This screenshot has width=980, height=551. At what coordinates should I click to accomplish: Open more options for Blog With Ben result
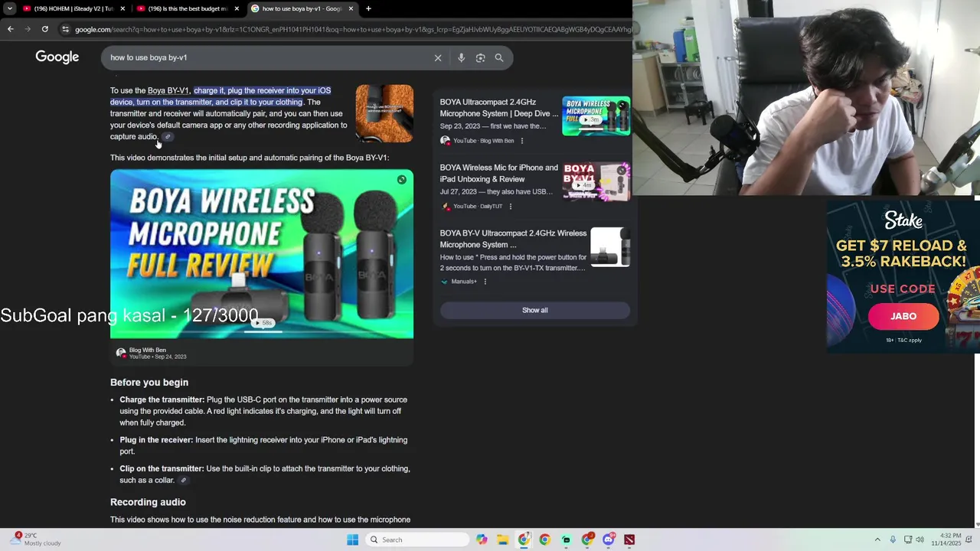point(522,141)
